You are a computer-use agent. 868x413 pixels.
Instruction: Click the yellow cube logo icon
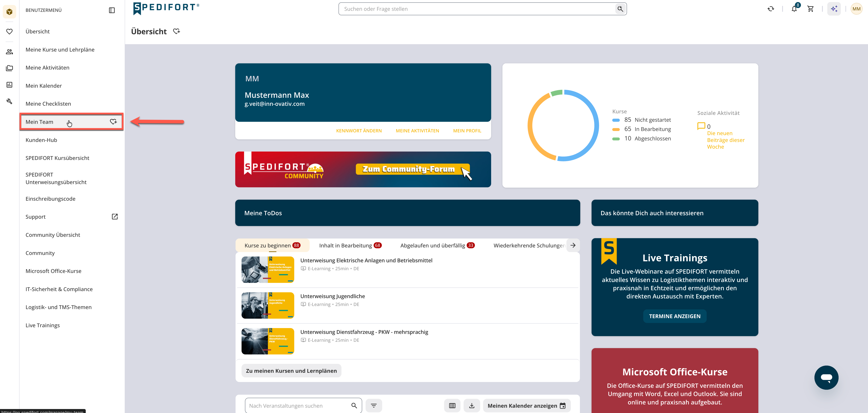tap(9, 11)
